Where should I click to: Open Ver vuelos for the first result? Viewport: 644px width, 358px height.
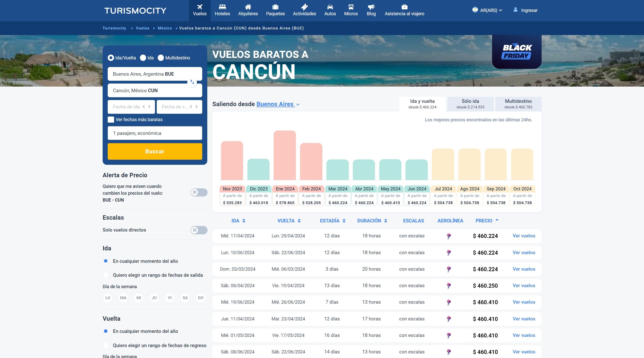tap(524, 236)
